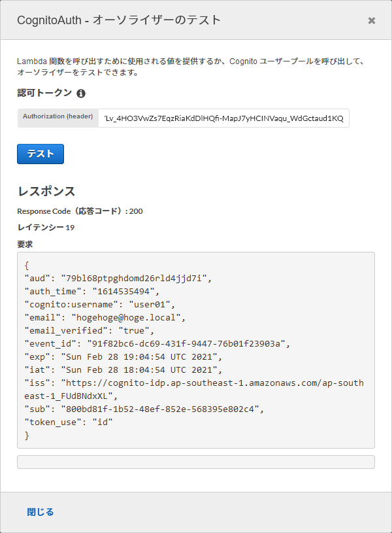Select the cognito:username user01 line
392x533 pixels.
pos(101,304)
